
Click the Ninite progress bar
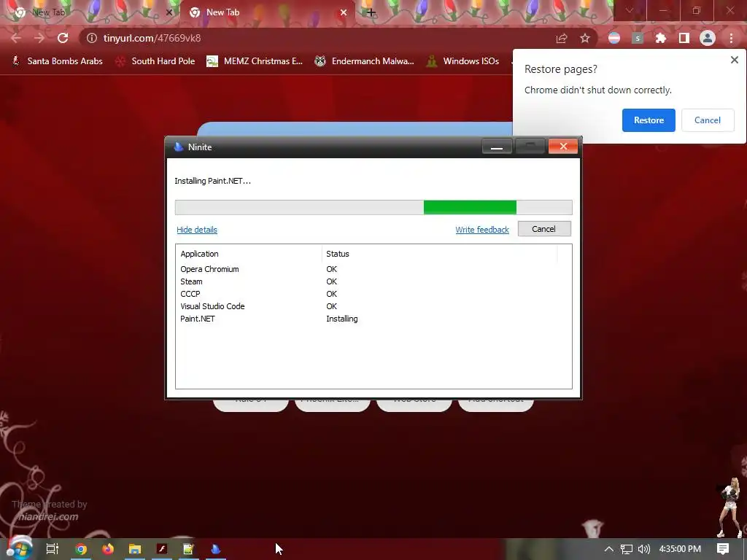[373, 207]
